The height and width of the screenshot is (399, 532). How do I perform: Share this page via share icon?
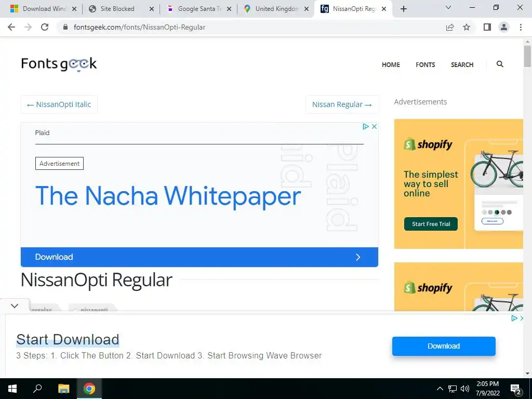coord(450,27)
